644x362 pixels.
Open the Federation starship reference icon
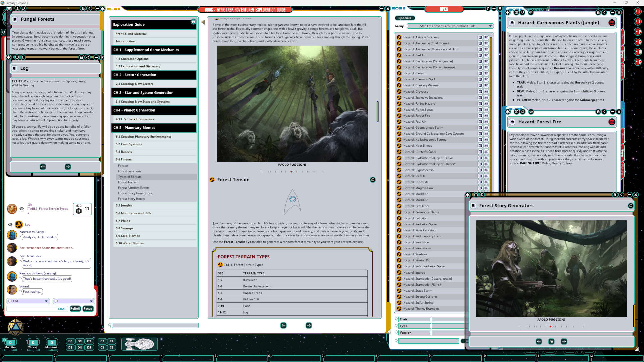click(x=139, y=344)
